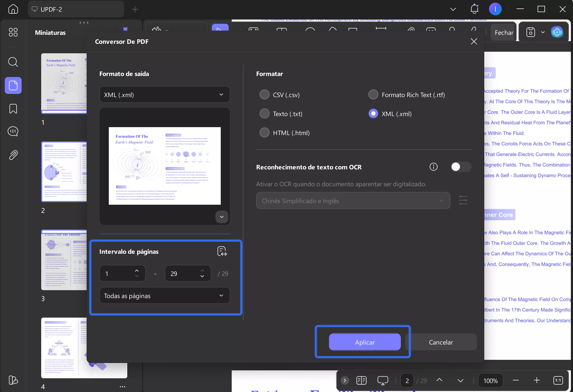Open the attachments paperclip icon
Image resolution: width=573 pixels, height=392 pixels.
click(13, 155)
